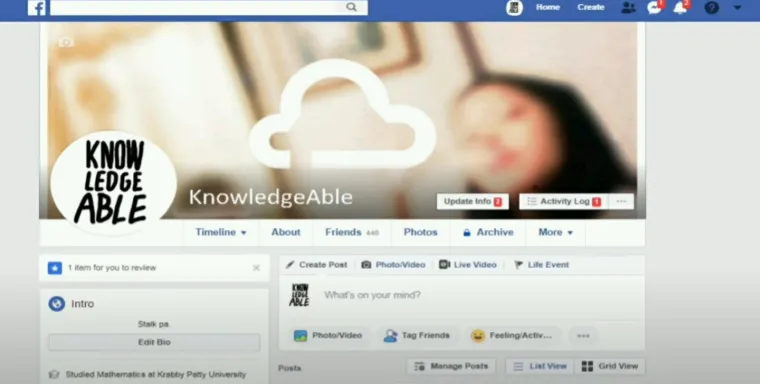Open the help question mark icon

point(712,7)
